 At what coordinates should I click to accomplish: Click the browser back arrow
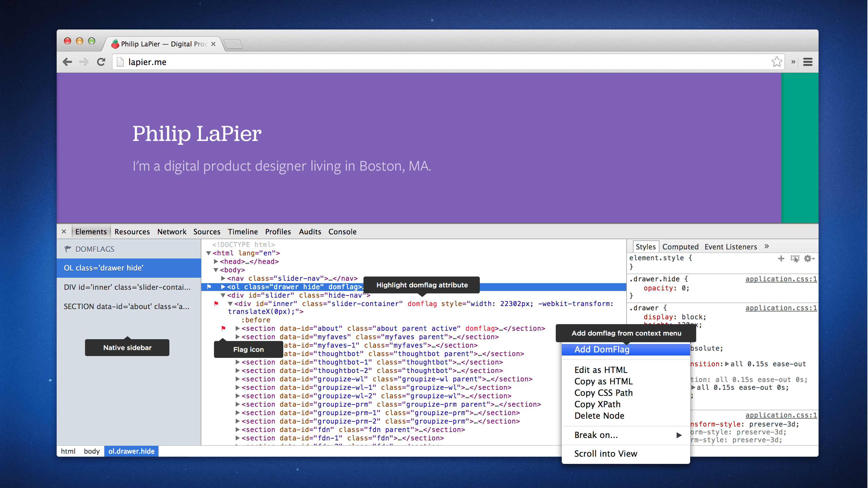[x=68, y=62]
